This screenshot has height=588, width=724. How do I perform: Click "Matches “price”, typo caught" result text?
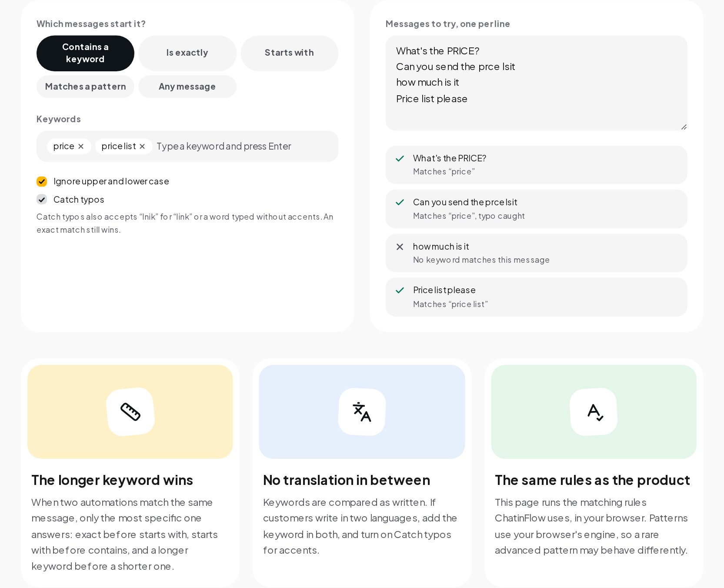pyautogui.click(x=469, y=216)
